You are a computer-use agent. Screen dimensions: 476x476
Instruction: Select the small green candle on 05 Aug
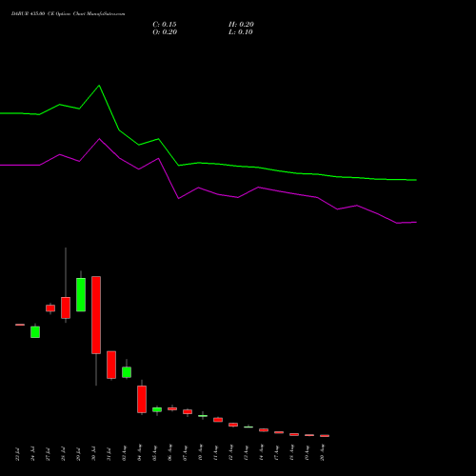tap(157, 409)
